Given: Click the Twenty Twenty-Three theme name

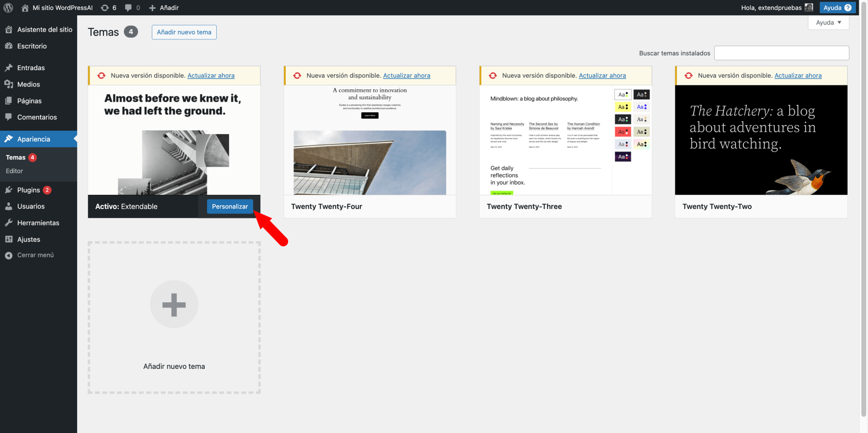Looking at the screenshot, I should coord(524,206).
